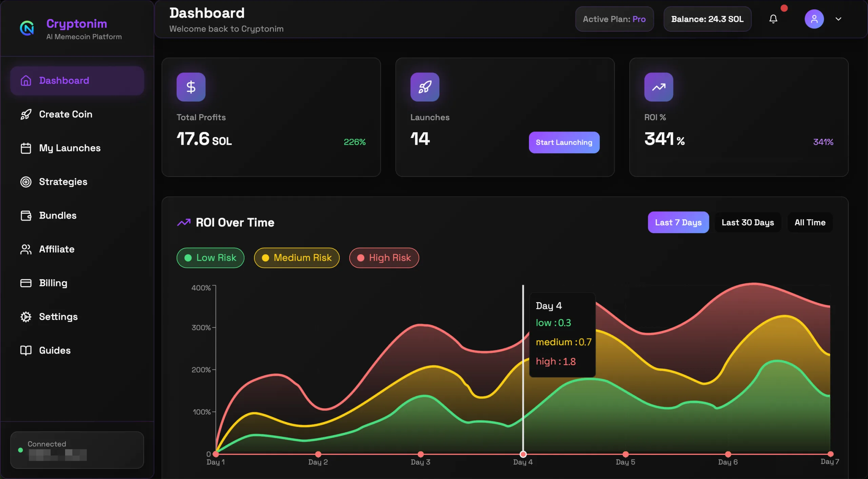Click the Day 2 chart marker
The width and height of the screenshot is (868, 479).
pos(318,454)
